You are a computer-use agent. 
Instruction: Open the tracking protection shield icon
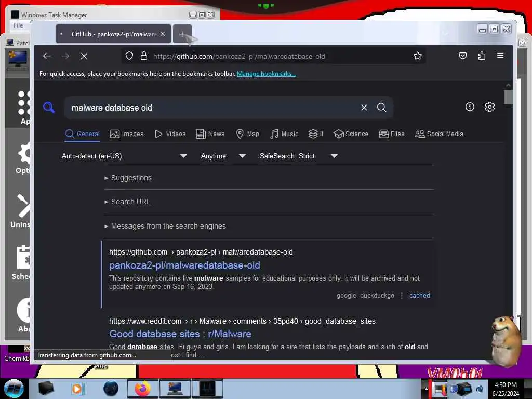coord(129,56)
